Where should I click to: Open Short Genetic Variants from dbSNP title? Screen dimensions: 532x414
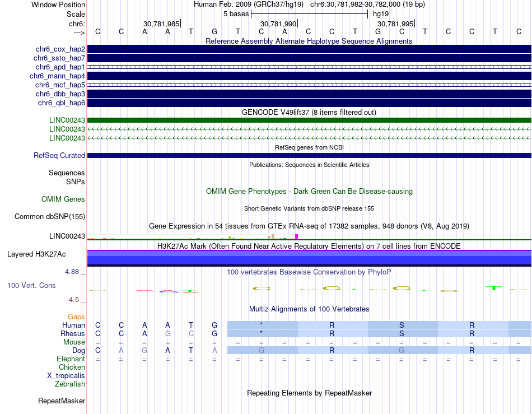tap(309, 209)
